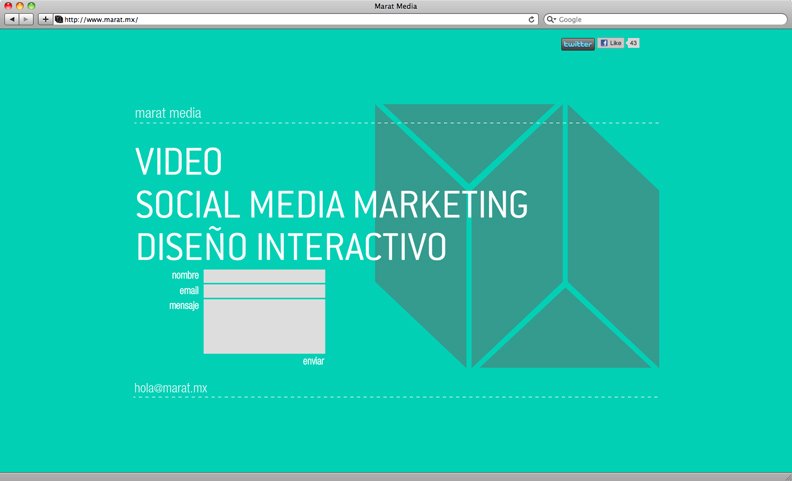Image resolution: width=792 pixels, height=481 pixels.
Task: Minimize the window with the yellow button
Action: click(20, 6)
